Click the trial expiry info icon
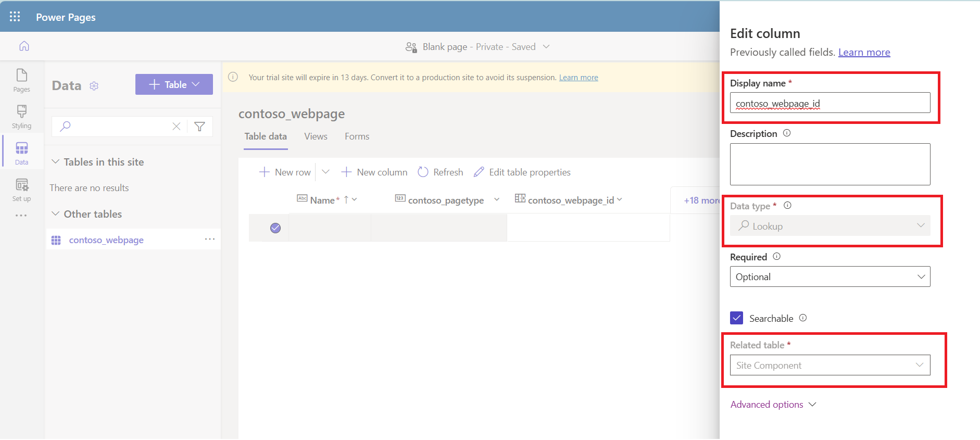 pos(233,77)
